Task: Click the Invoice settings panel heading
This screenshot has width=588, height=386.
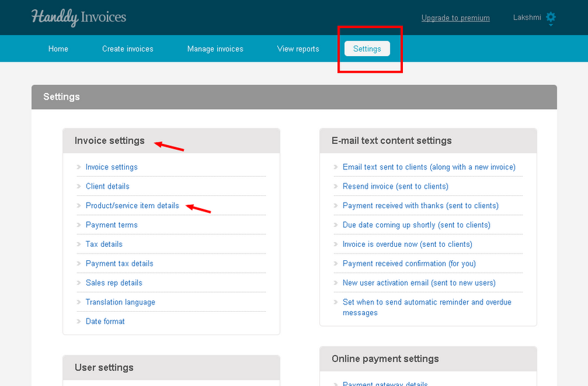Action: pyautogui.click(x=110, y=140)
